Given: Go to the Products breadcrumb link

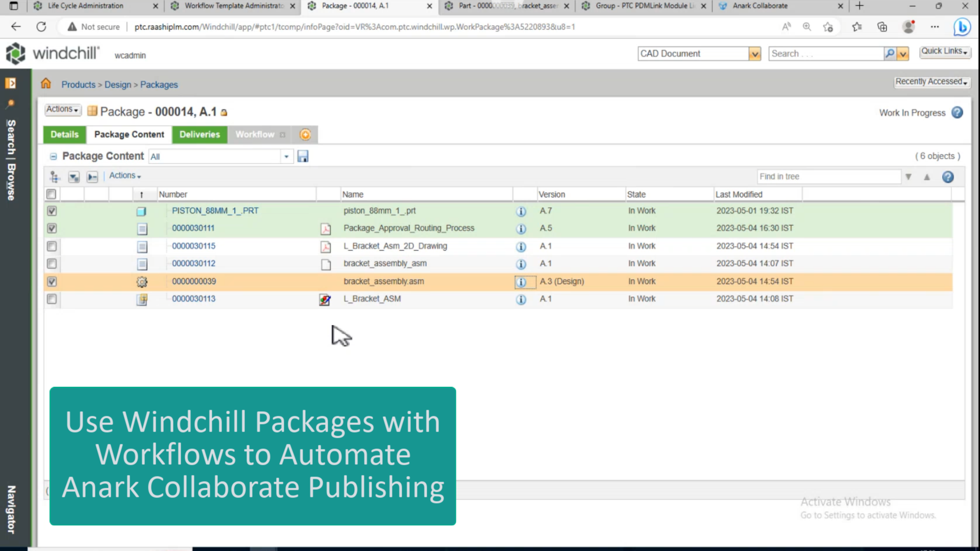Looking at the screenshot, I should tap(78, 85).
